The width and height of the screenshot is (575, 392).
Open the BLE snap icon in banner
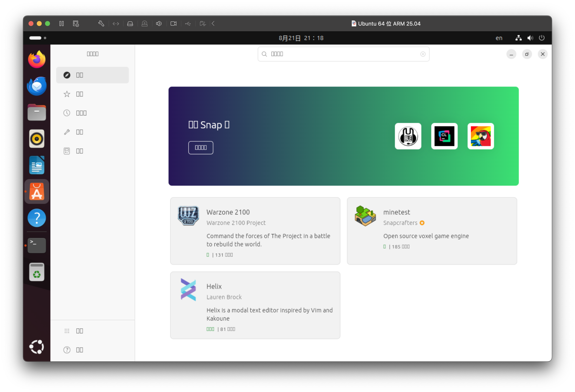tap(408, 136)
